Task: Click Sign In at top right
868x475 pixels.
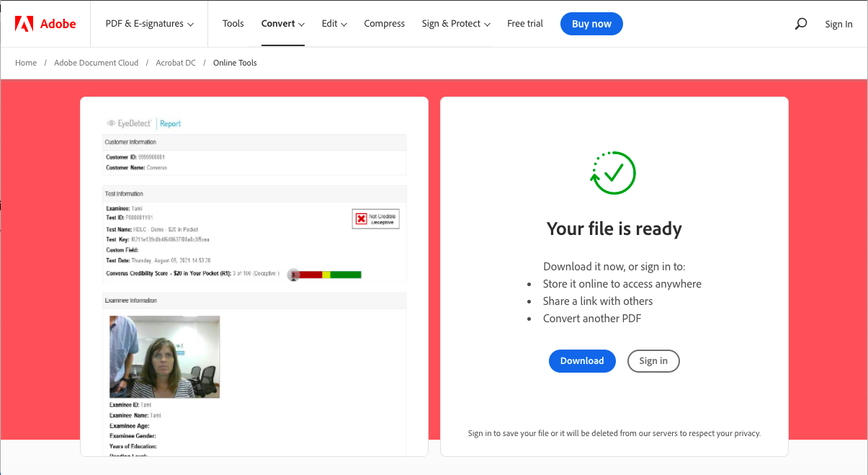Action: (x=838, y=24)
